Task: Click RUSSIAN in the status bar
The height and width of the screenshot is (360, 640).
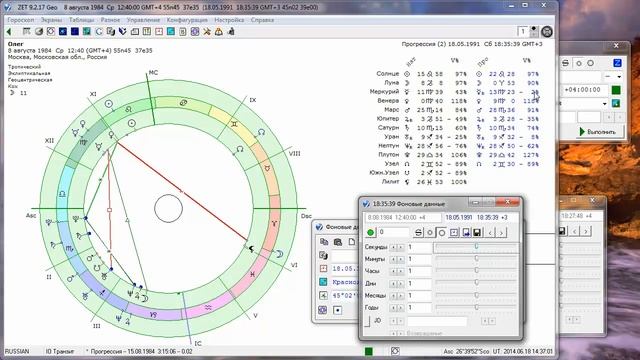Action: [x=17, y=351]
